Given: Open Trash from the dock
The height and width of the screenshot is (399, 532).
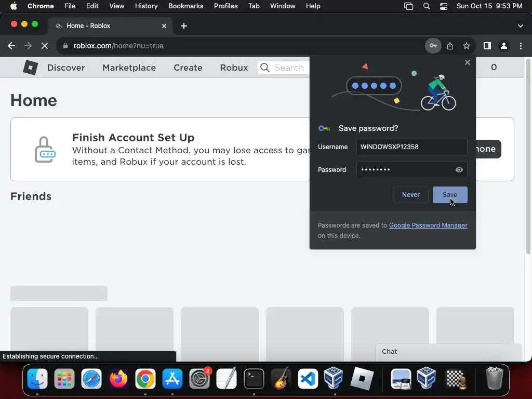Looking at the screenshot, I should [495, 378].
